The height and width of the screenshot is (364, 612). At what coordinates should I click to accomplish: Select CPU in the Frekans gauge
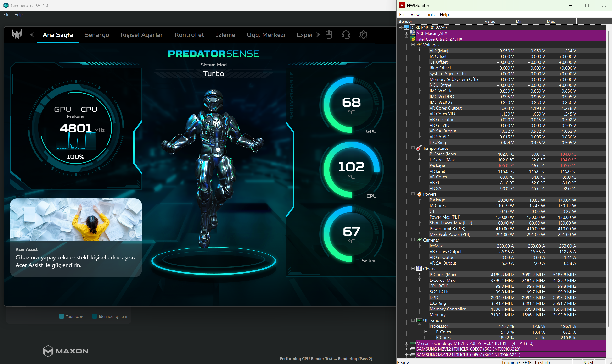click(x=89, y=109)
